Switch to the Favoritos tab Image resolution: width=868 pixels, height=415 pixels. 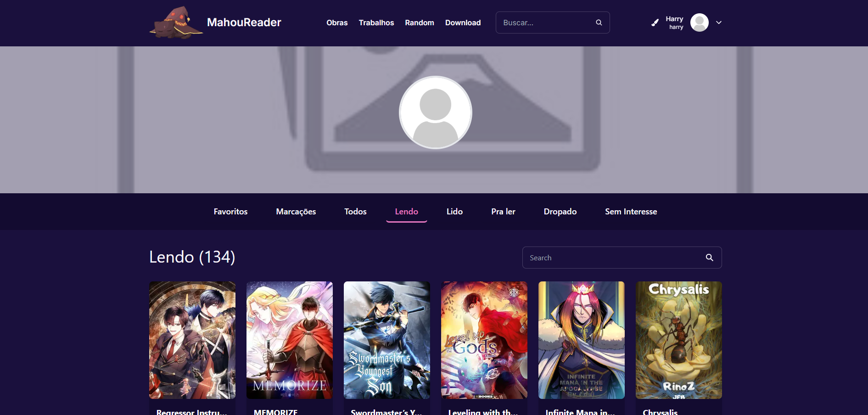230,212
